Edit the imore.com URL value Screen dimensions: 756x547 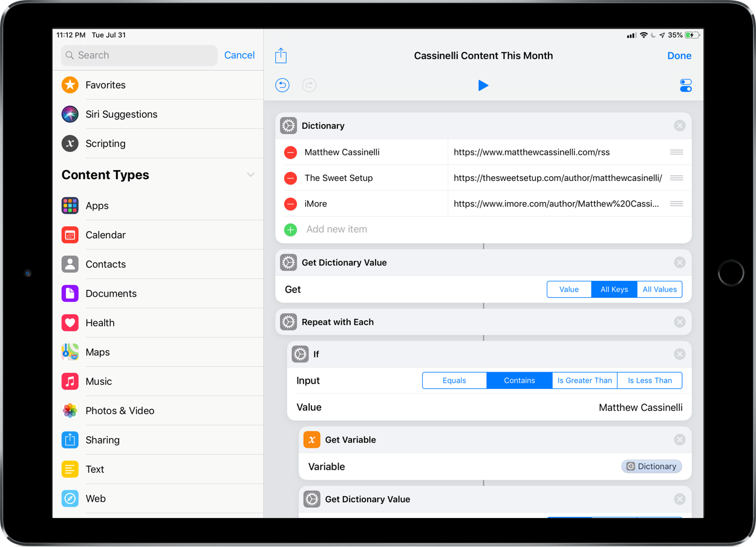(x=558, y=204)
